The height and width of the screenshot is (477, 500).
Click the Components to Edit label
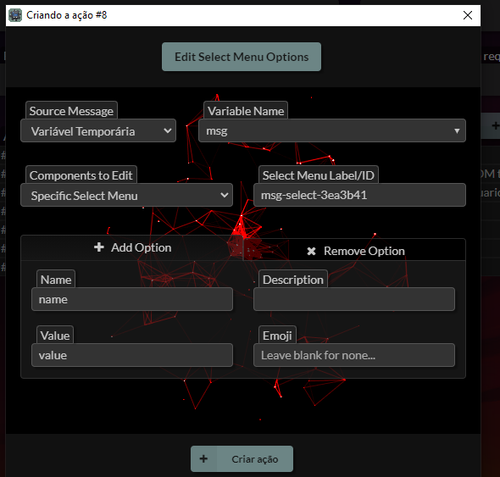pos(81,176)
